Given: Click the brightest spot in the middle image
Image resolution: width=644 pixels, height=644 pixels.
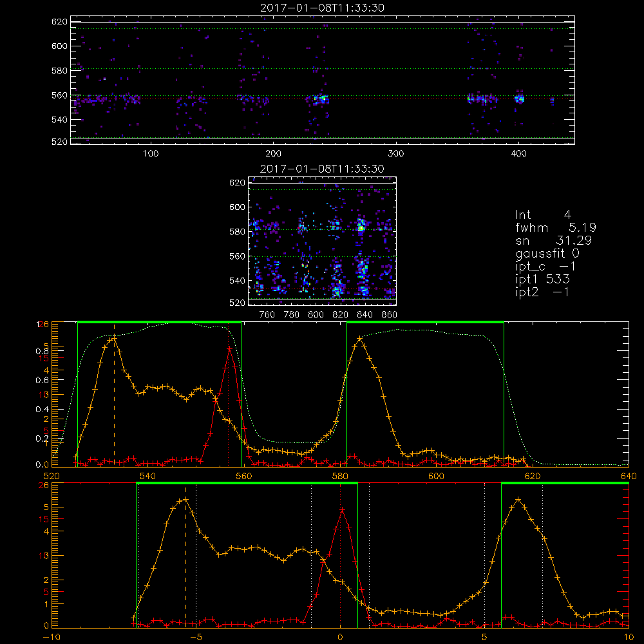Looking at the screenshot, I should (361, 227).
